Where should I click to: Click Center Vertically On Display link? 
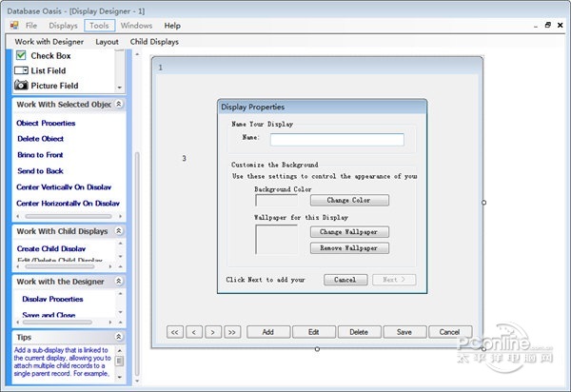pos(64,187)
